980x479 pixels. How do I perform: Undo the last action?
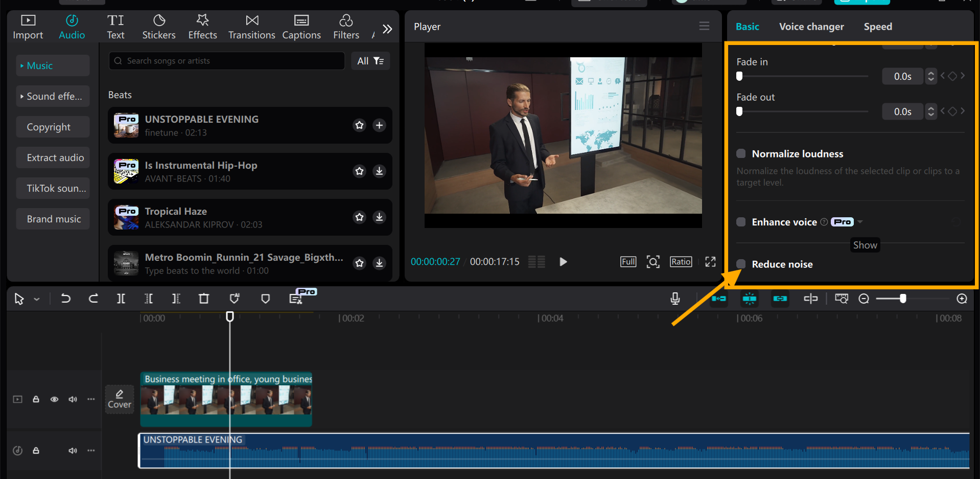(65, 299)
